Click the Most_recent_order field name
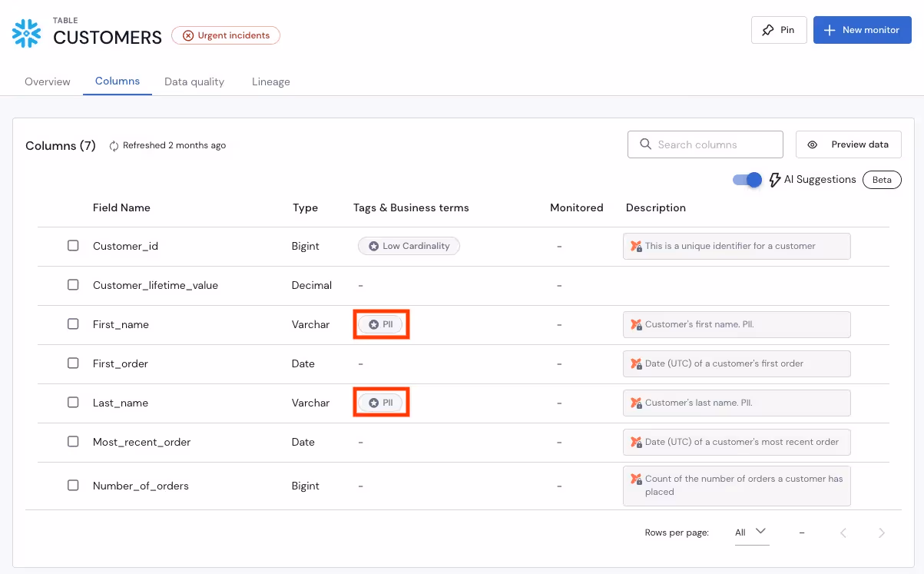924x574 pixels. (x=141, y=442)
